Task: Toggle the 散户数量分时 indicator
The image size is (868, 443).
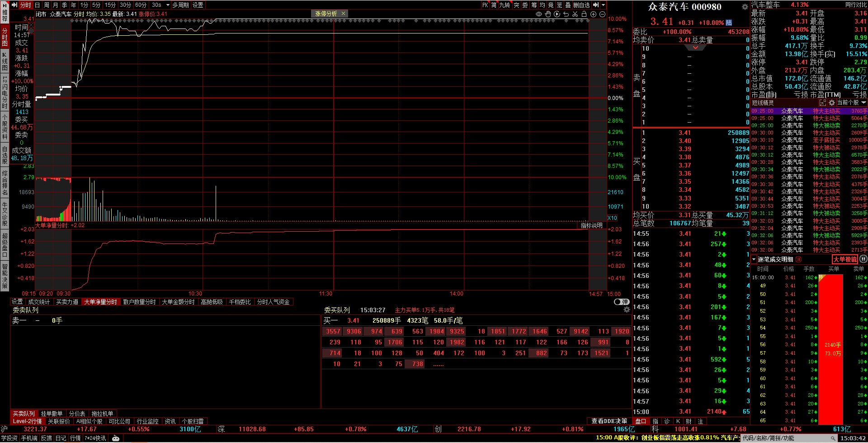Action: click(x=139, y=302)
